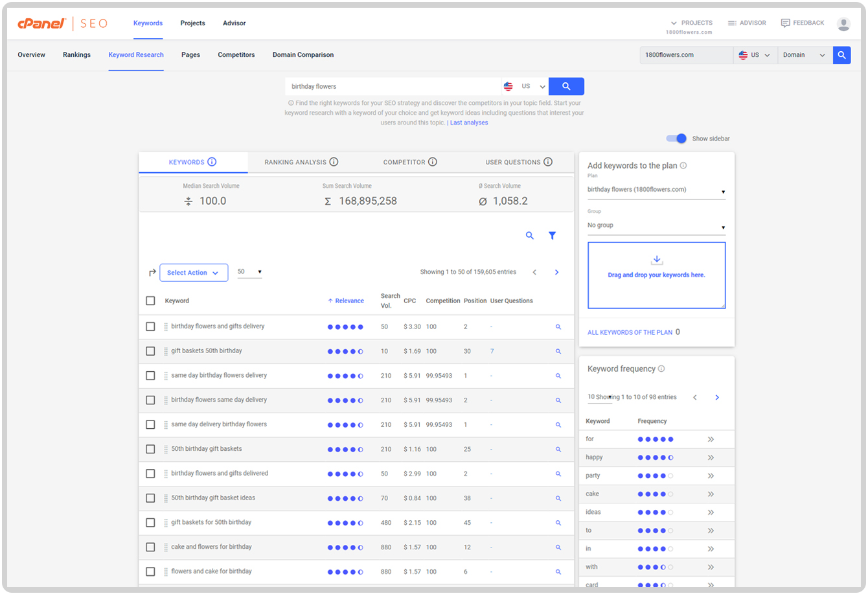Click the 'Drag and drop your keywords here' area
Viewport: 868px width, 596px height.
[657, 275]
